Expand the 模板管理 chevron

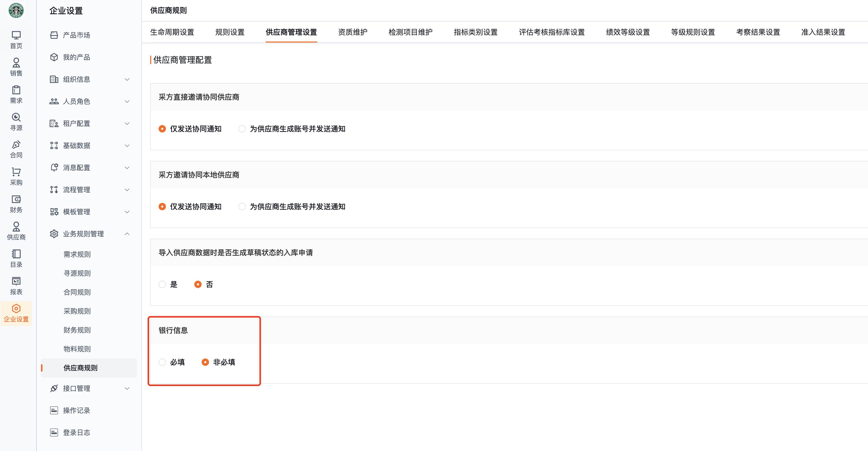click(127, 212)
